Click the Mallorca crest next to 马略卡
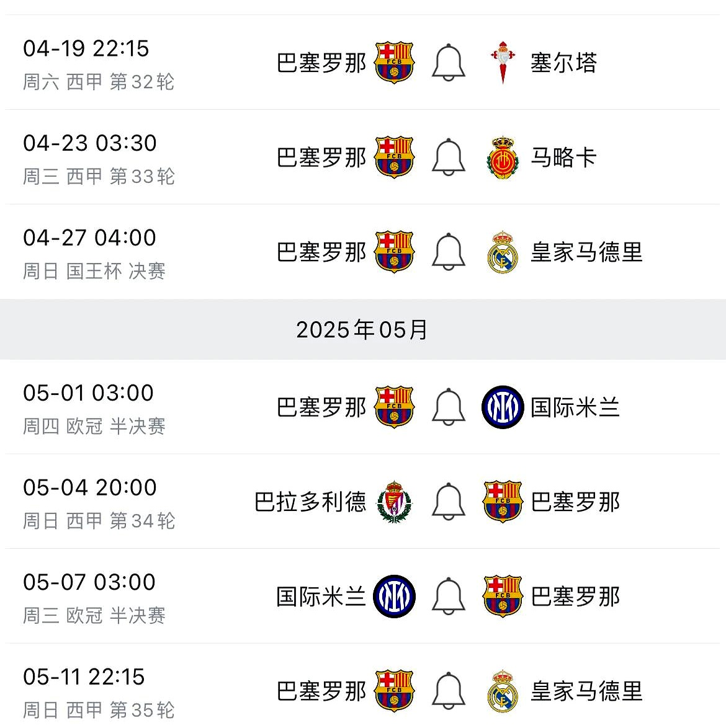726x728 pixels. click(x=502, y=158)
